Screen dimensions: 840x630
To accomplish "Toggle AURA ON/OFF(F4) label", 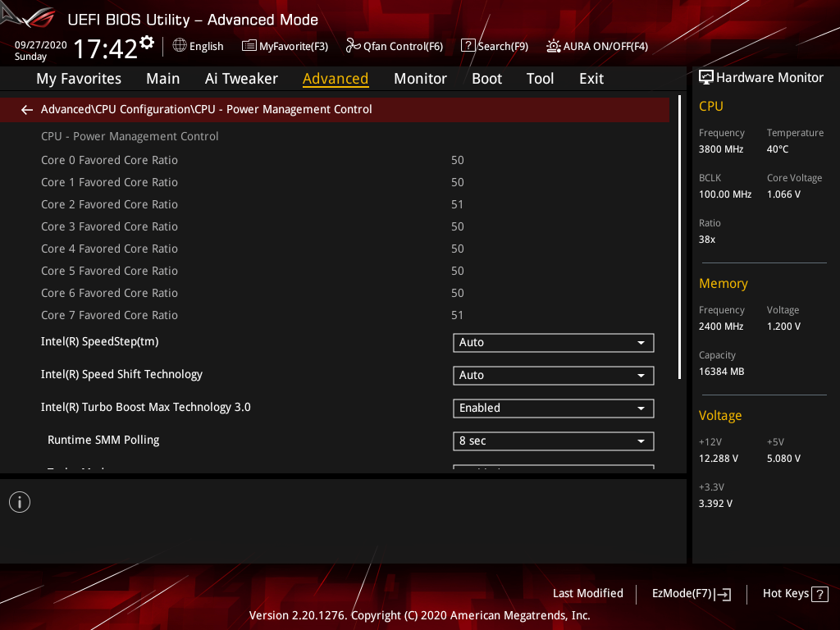I will tap(605, 47).
